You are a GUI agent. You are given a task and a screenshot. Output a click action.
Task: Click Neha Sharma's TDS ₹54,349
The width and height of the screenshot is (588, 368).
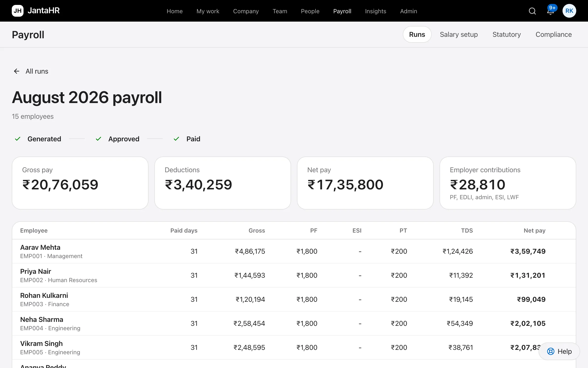(x=460, y=323)
